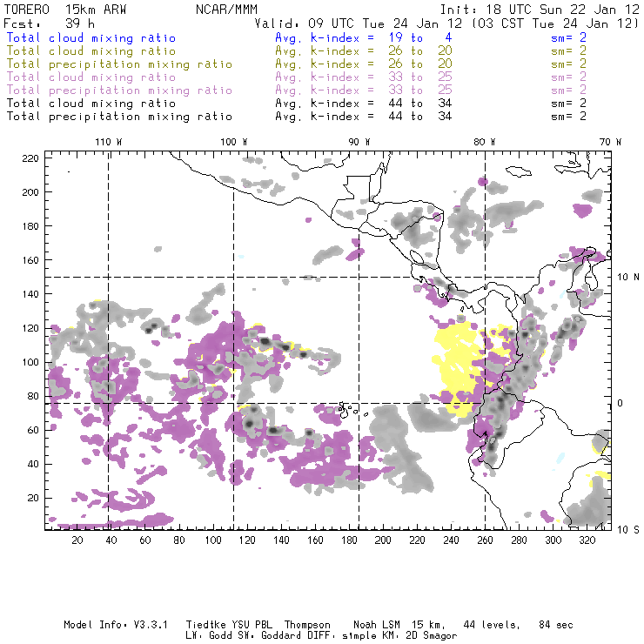
Task: Click the black 'Total cloud mixing ratio' legend line
Action: tap(91, 104)
